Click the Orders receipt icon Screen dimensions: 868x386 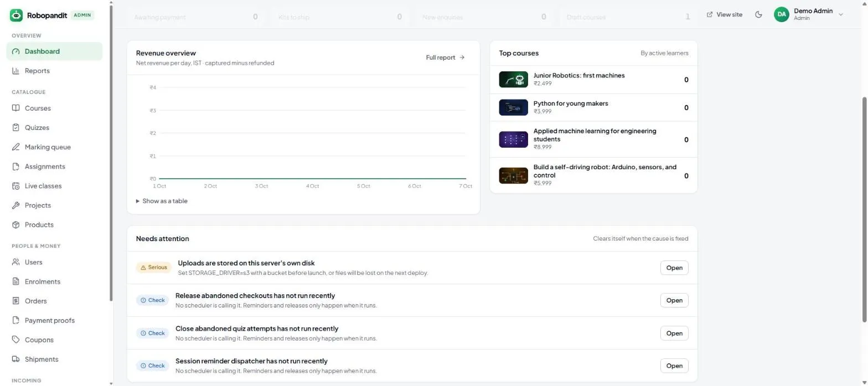click(15, 301)
